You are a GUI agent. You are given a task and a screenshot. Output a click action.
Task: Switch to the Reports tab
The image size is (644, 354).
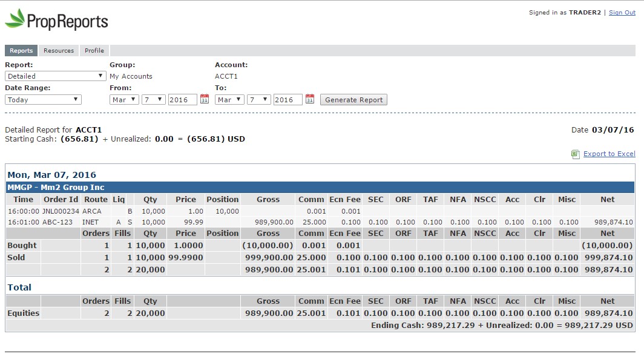21,51
